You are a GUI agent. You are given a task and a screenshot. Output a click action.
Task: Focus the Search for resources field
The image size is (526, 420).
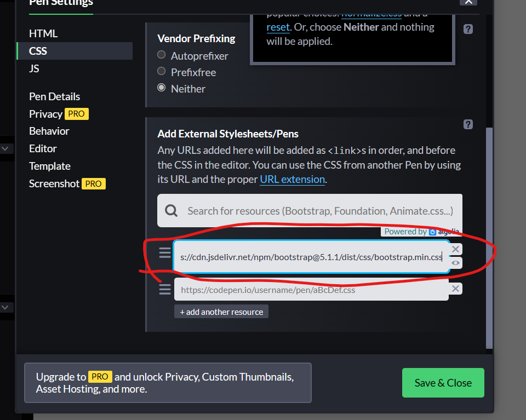click(310, 210)
